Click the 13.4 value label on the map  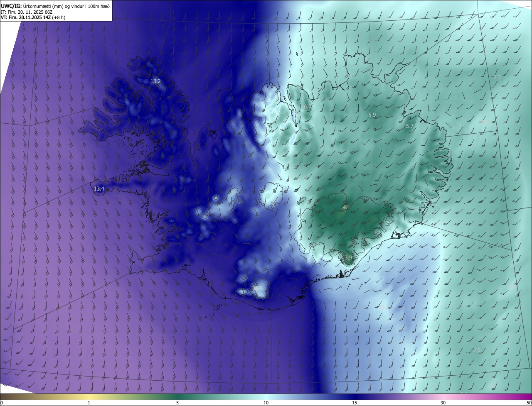99,189
